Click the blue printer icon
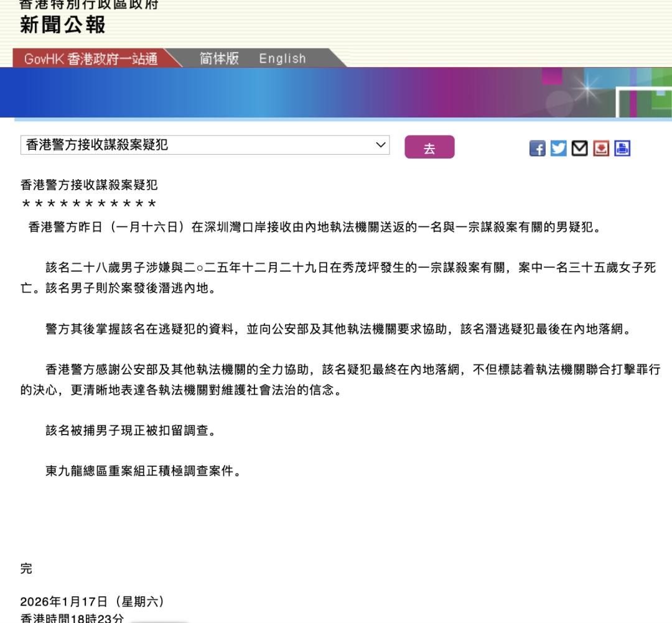The image size is (672, 623). (x=622, y=148)
